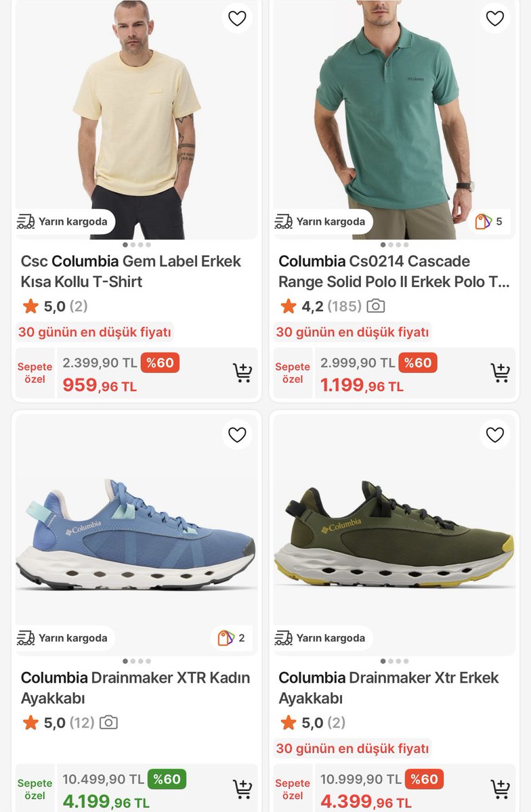
Task: Add Gem Label T-Shirt to cart
Action: coord(242,373)
